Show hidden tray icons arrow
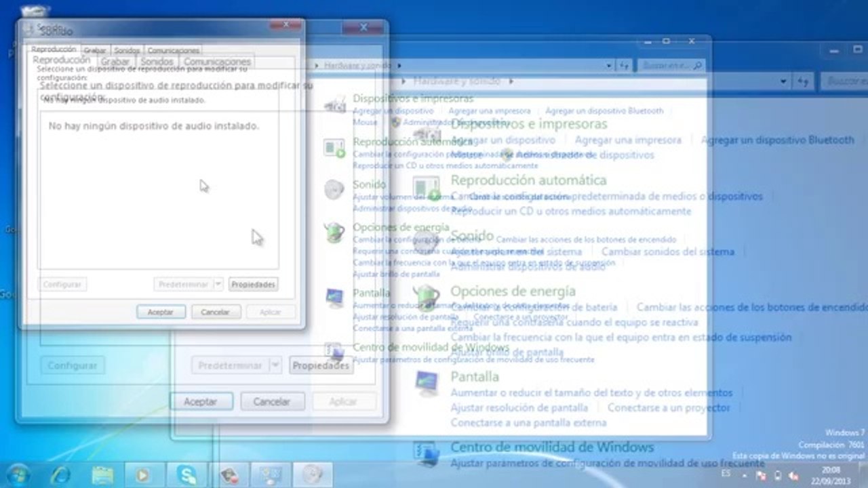Screen dimensions: 868x488 tap(745, 475)
